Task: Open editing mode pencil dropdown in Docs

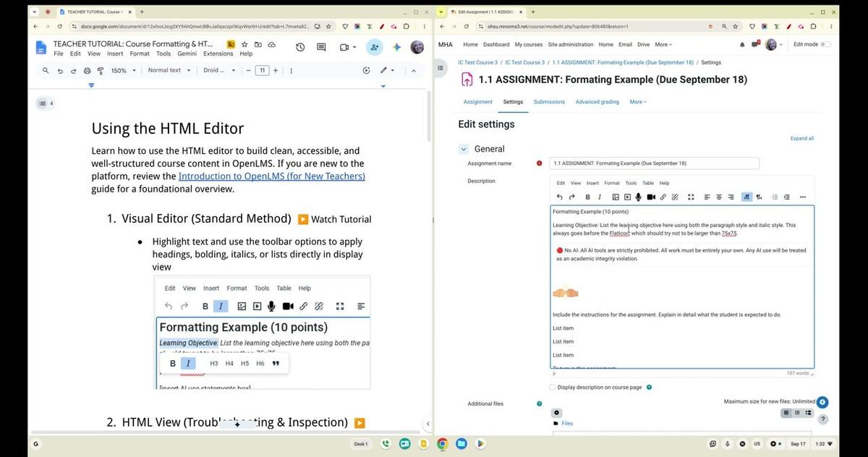Action: click(387, 71)
